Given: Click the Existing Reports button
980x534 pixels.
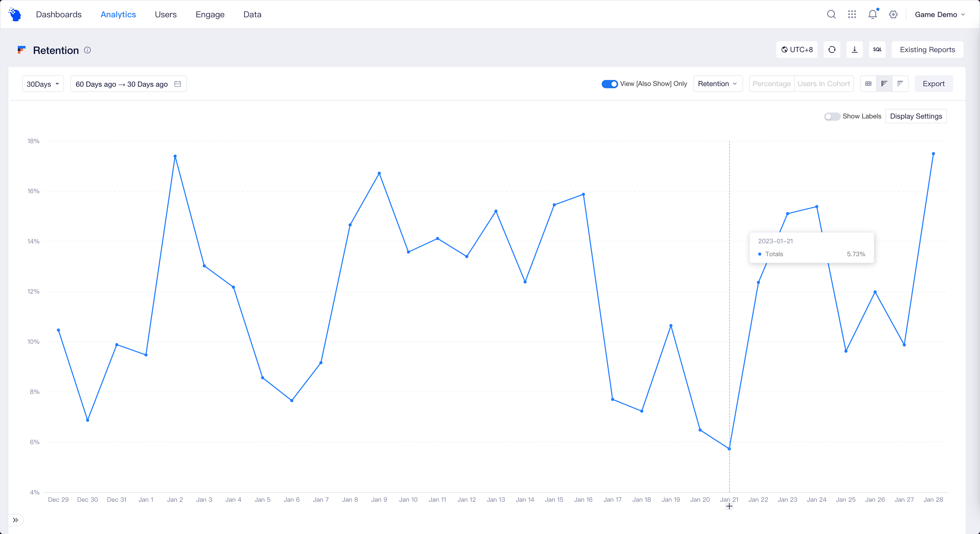Looking at the screenshot, I should [x=927, y=50].
